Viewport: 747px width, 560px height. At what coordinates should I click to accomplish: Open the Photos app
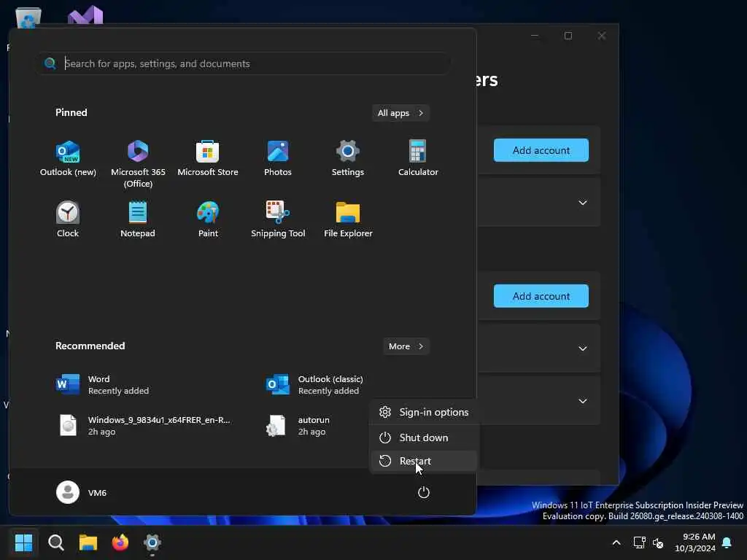tap(278, 159)
